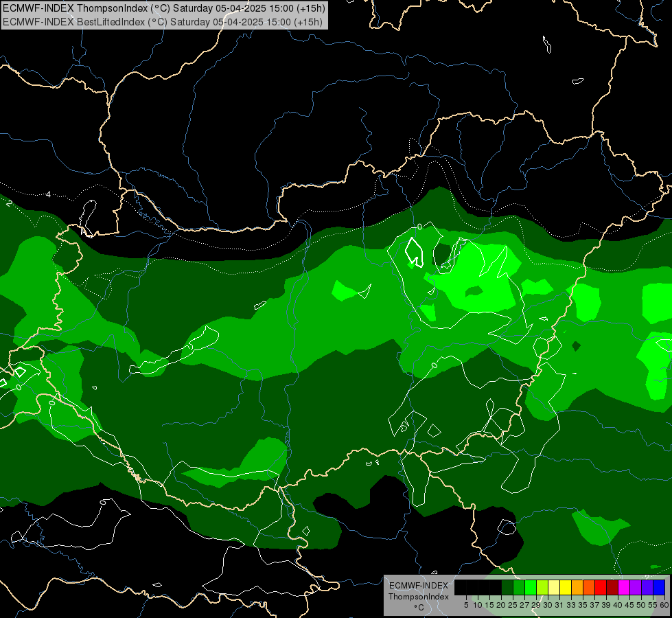
Task: Click the legend tick label 33
Action: (571, 605)
